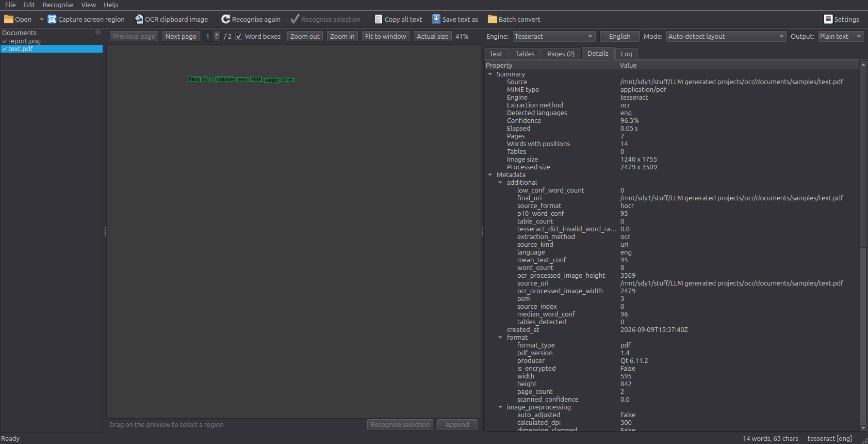The width and height of the screenshot is (868, 444).
Task: Click the bottom Recognise selection button
Action: coord(400,424)
